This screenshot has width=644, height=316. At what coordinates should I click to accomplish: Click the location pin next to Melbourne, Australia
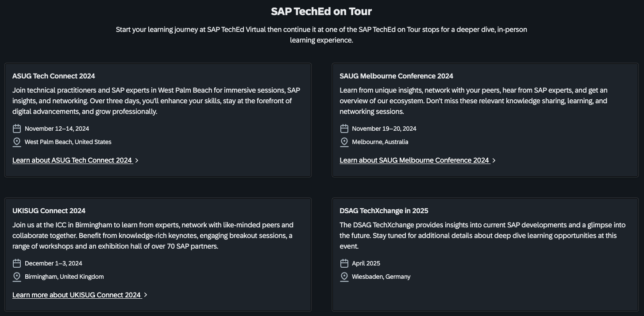pos(344,142)
